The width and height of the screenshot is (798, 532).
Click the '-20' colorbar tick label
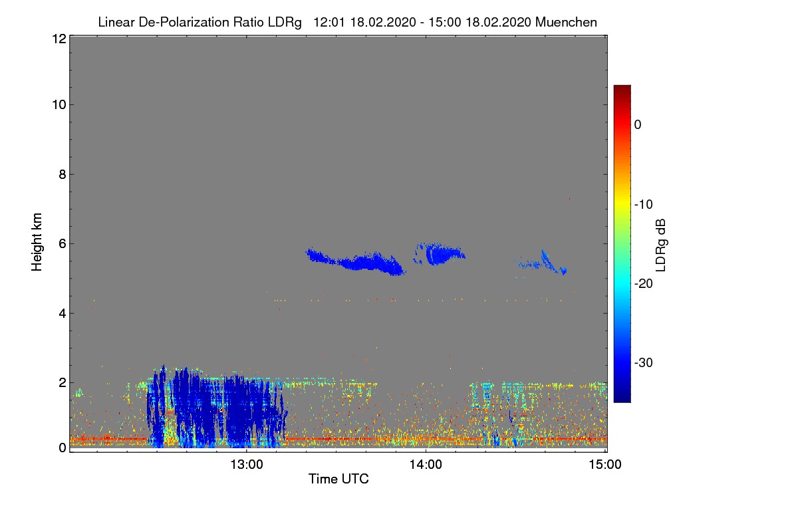point(644,283)
